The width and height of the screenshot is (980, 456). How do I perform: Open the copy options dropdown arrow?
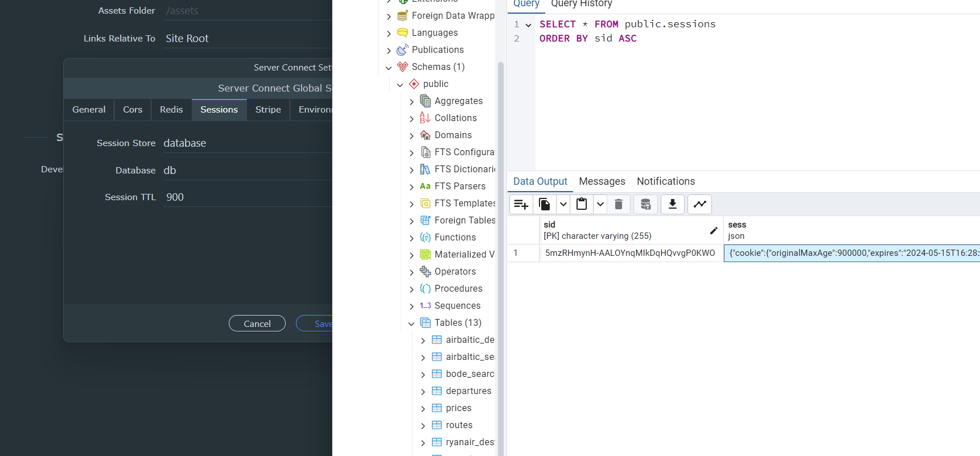[x=563, y=204]
